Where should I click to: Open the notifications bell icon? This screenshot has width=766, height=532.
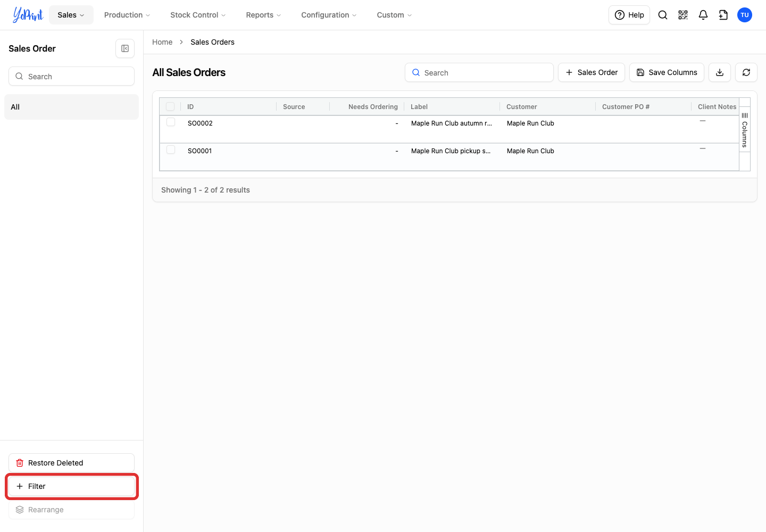click(703, 15)
